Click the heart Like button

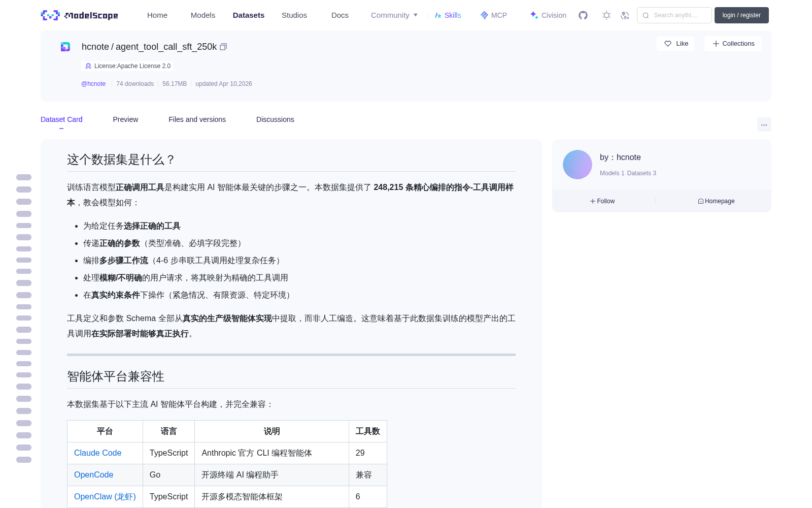[675, 44]
